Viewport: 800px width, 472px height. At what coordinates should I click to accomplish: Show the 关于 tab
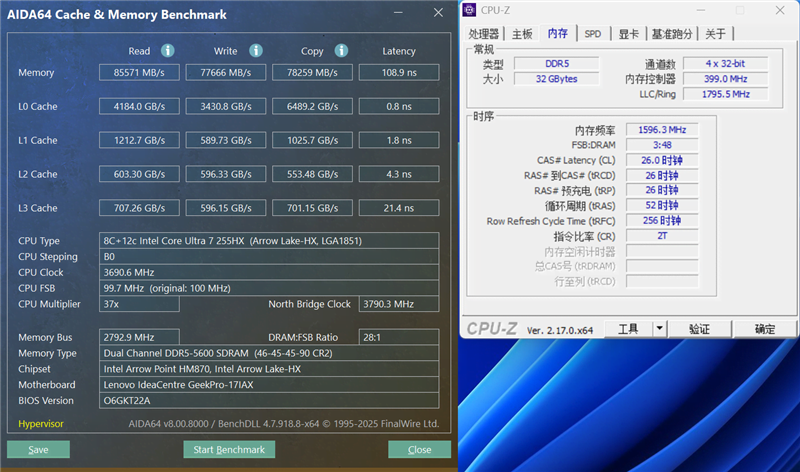[x=715, y=34]
